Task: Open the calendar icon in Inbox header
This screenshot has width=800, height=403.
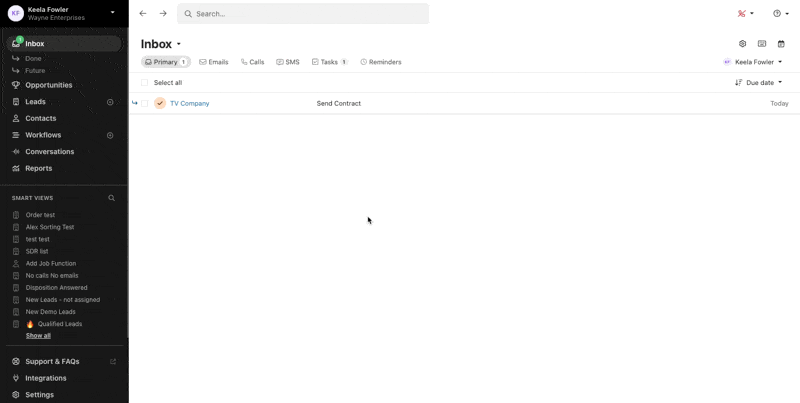Action: pyautogui.click(x=781, y=44)
